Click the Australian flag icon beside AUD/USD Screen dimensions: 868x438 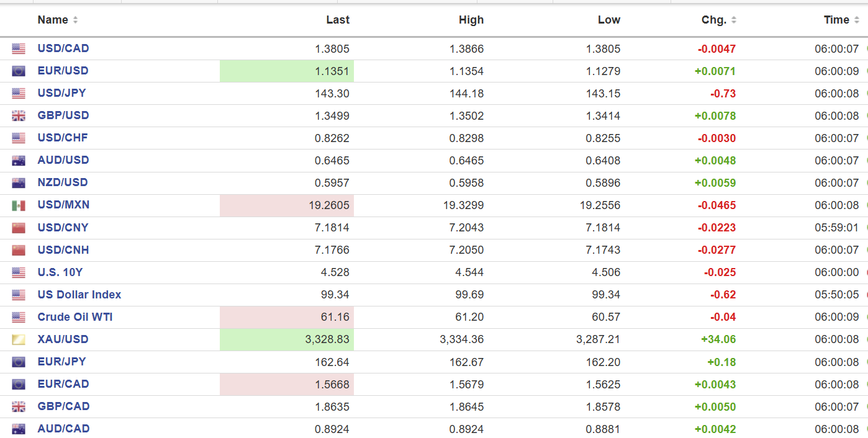point(19,161)
